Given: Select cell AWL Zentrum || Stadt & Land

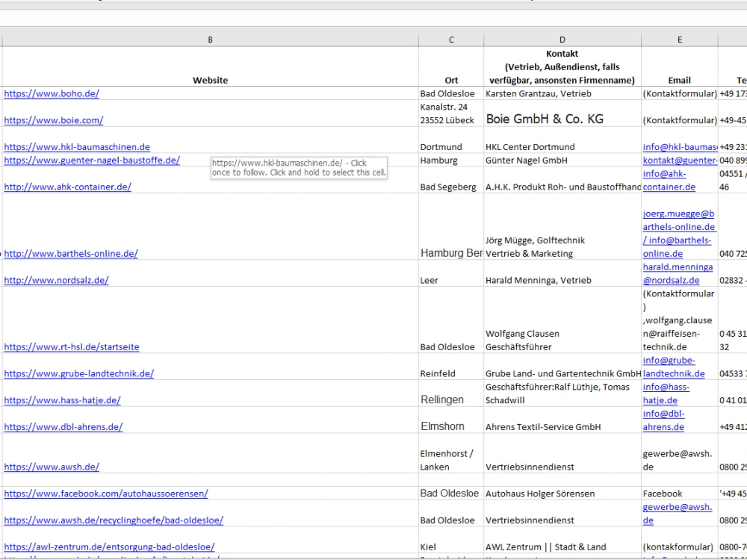Looking at the screenshot, I should 562,541.
